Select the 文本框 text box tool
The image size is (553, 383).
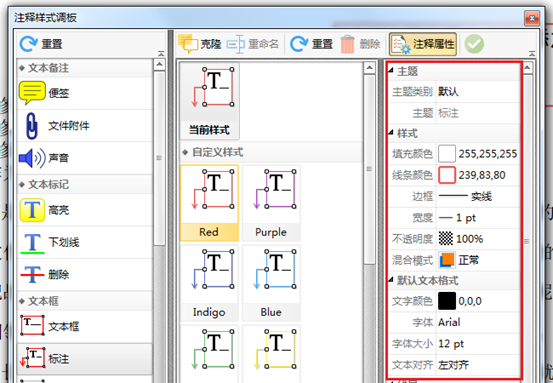pyautogui.click(x=85, y=327)
